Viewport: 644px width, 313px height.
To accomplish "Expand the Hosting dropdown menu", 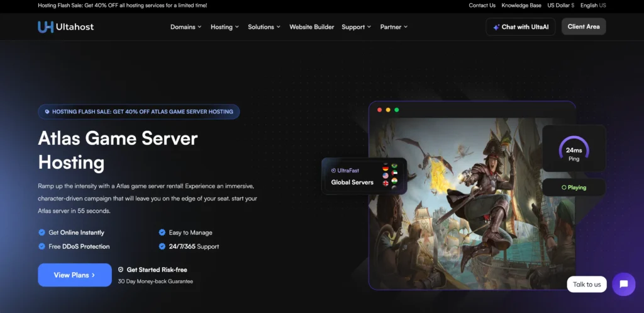I will click(x=225, y=27).
